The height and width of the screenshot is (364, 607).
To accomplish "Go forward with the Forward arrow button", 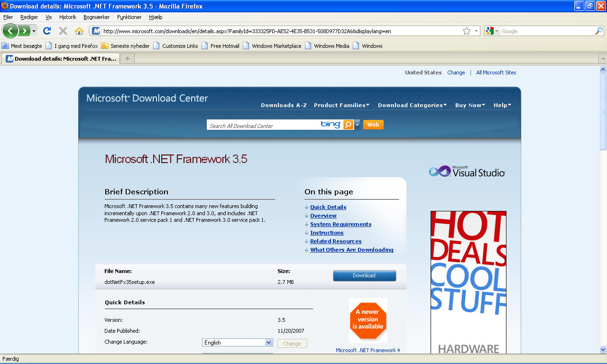I will pyautogui.click(x=24, y=31).
